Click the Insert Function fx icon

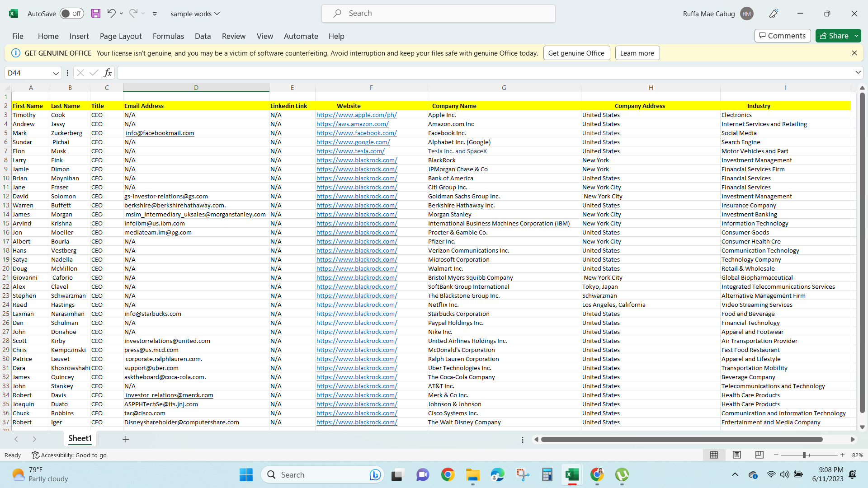[108, 73]
